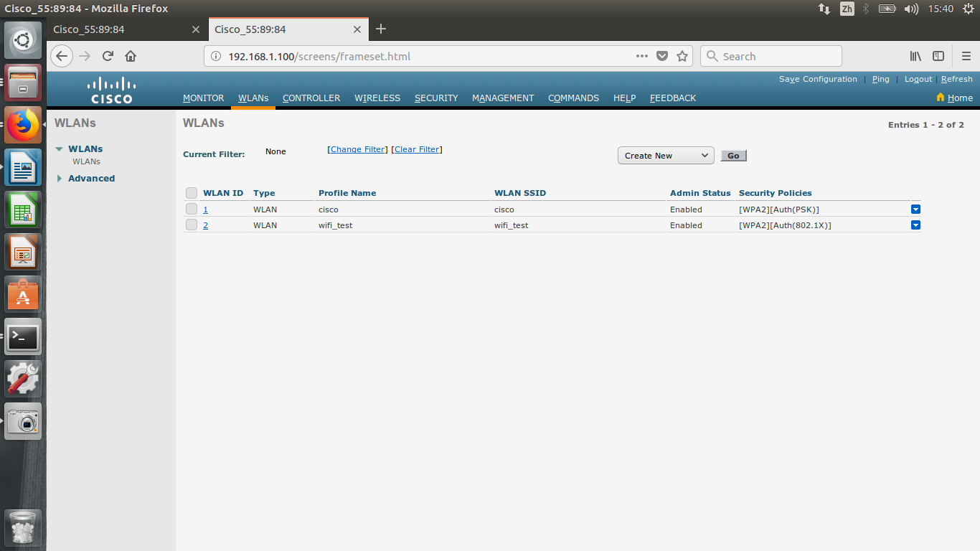Go to the Firefox home page icon
The width and height of the screenshot is (980, 551).
coord(131,56)
